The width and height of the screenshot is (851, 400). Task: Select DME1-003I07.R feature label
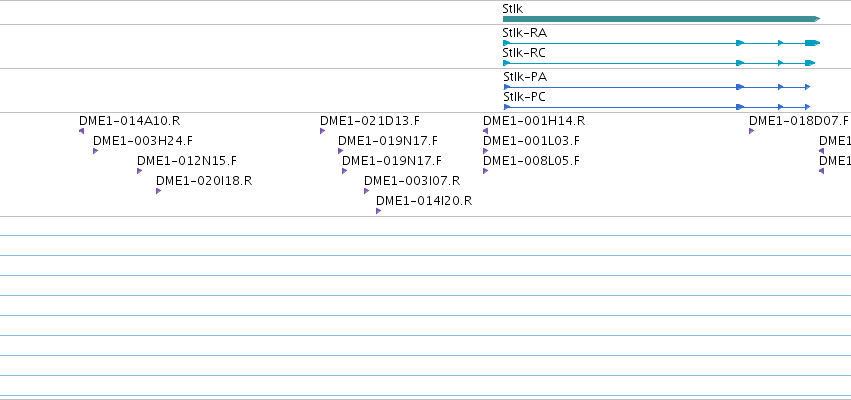click(x=412, y=181)
